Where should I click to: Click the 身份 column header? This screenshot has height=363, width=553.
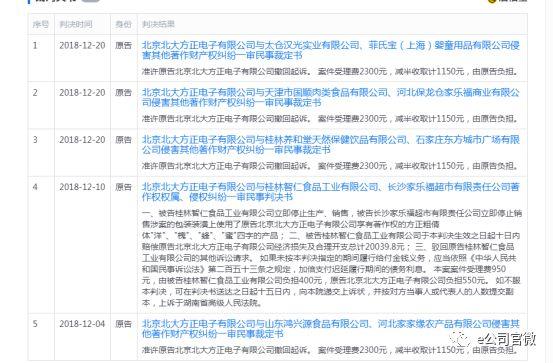tap(123, 24)
